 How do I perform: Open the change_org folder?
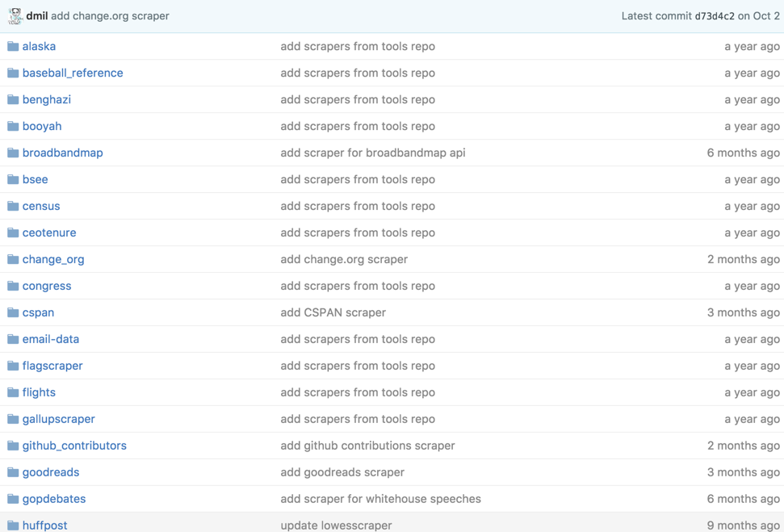tap(53, 259)
